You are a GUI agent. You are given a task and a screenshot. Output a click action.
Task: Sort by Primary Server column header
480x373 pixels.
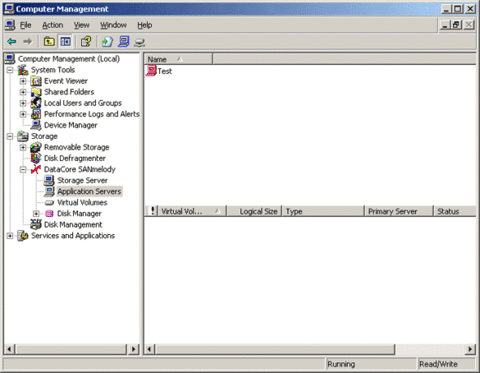(399, 211)
